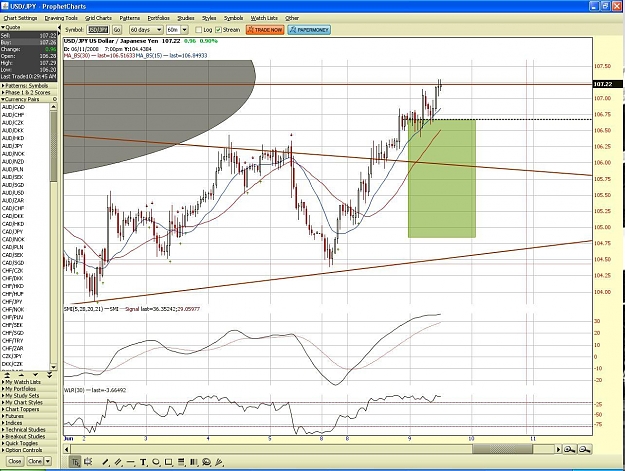Viewport: 625px width, 471px height.
Task: Click the Symbol input field
Action: click(x=98, y=30)
